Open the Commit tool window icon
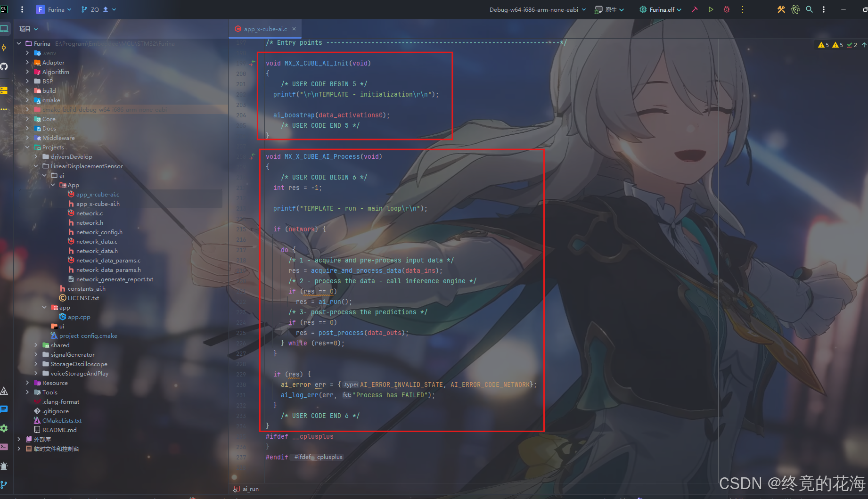 tap(4, 48)
